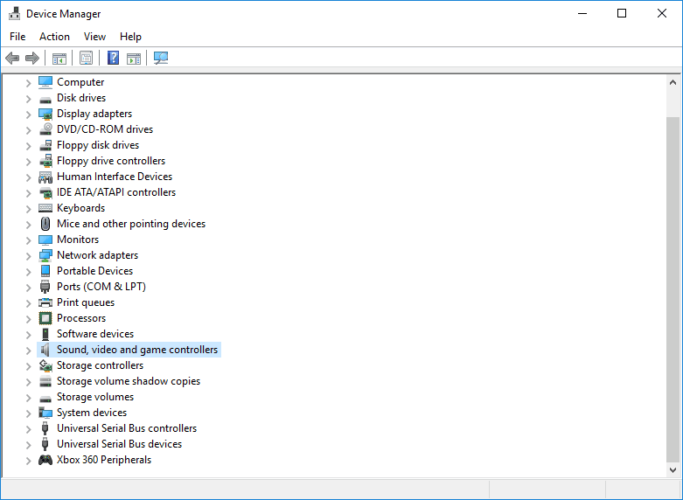Click the Portable Devices icon
Viewport: 683px width, 500px height.
(45, 271)
